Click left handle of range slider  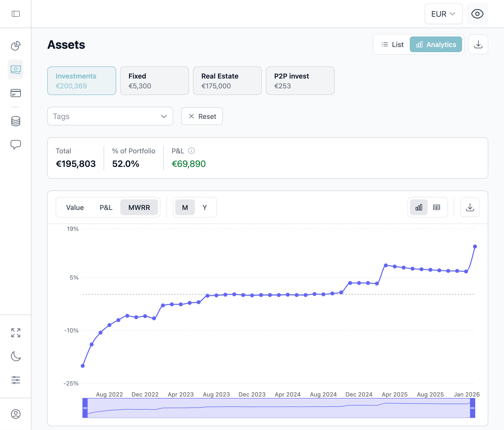[x=85, y=408]
